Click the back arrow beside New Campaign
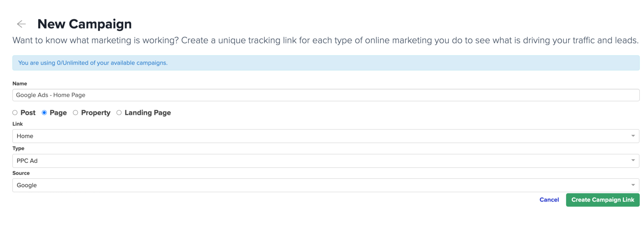 (x=21, y=24)
